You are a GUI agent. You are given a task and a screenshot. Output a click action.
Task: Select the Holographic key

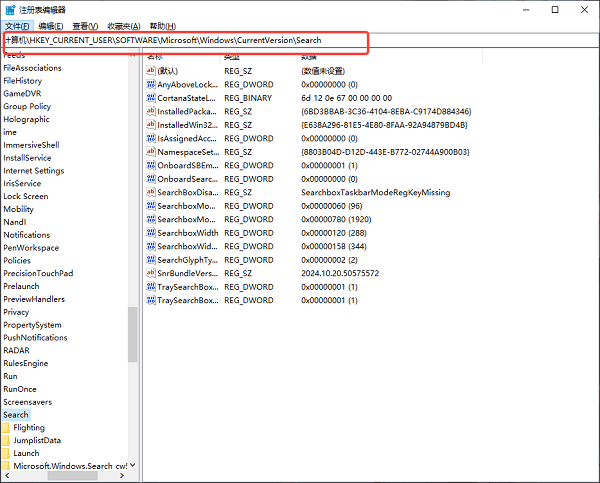tap(26, 119)
